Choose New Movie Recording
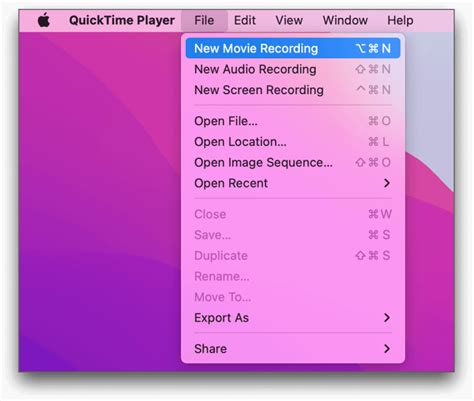Screen dimensions: 474x401 293,48
